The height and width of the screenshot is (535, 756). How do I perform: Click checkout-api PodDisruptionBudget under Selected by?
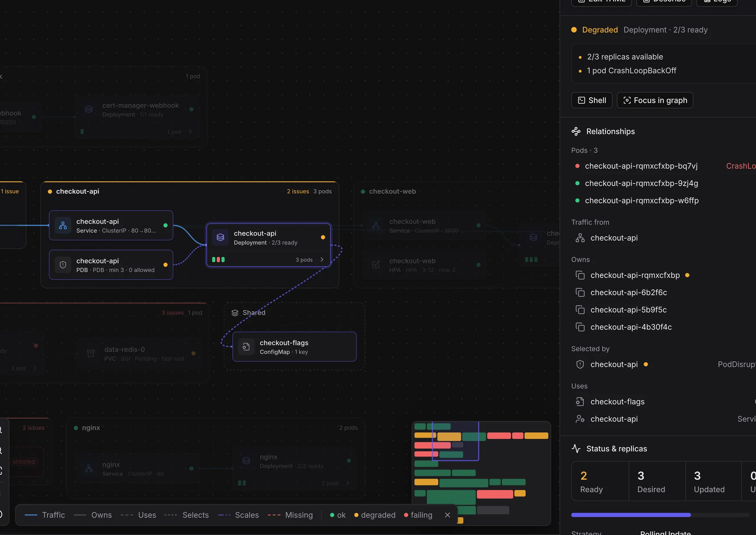(x=614, y=364)
